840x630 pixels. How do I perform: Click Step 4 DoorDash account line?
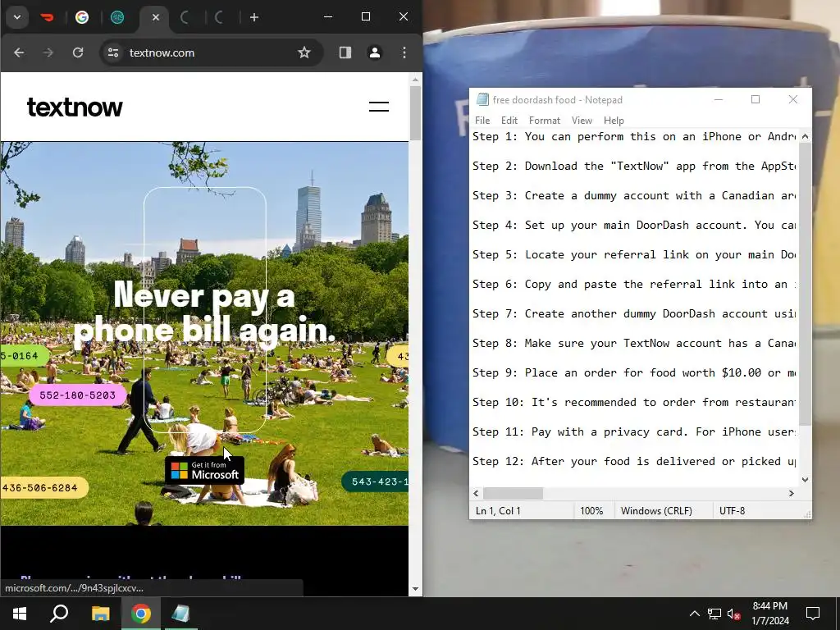pyautogui.click(x=634, y=225)
